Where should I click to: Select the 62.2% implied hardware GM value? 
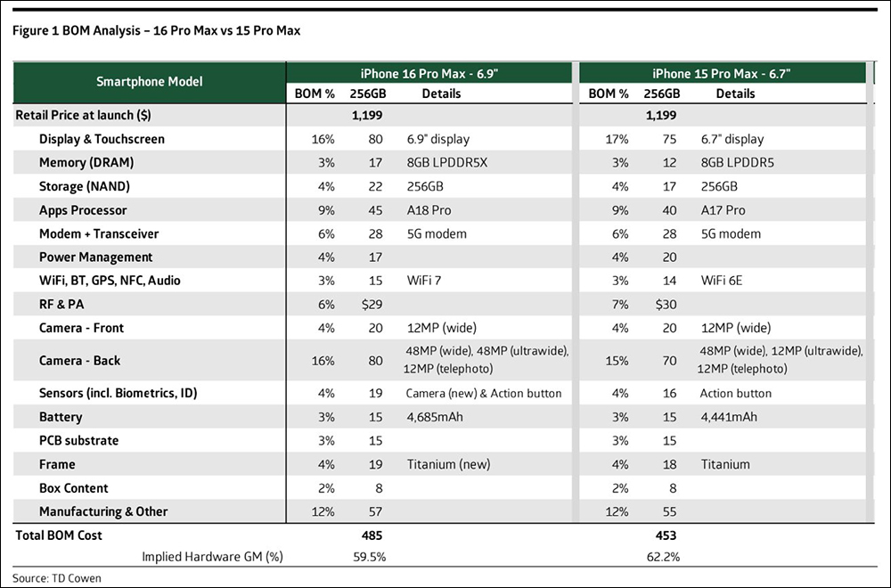point(663,558)
